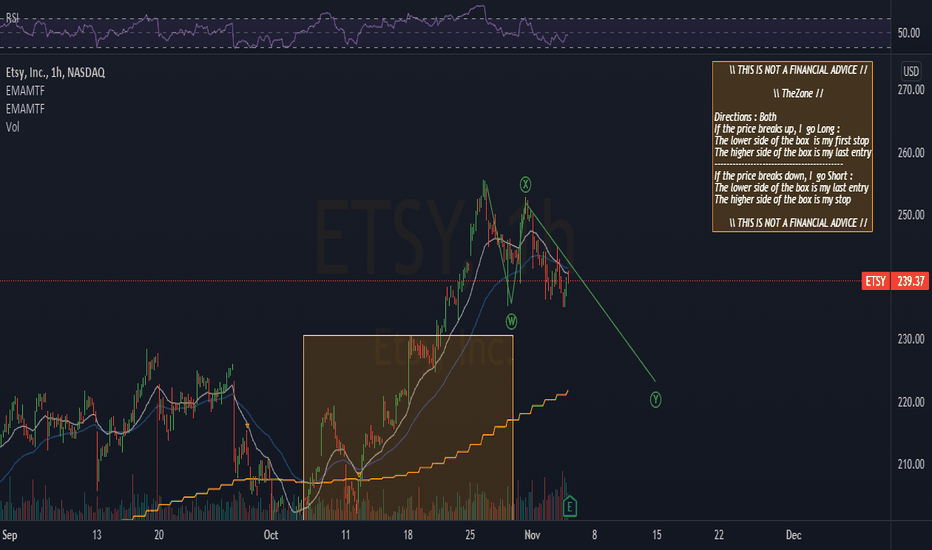
Task: Click the 270.00 price axis label
Action: (x=911, y=90)
